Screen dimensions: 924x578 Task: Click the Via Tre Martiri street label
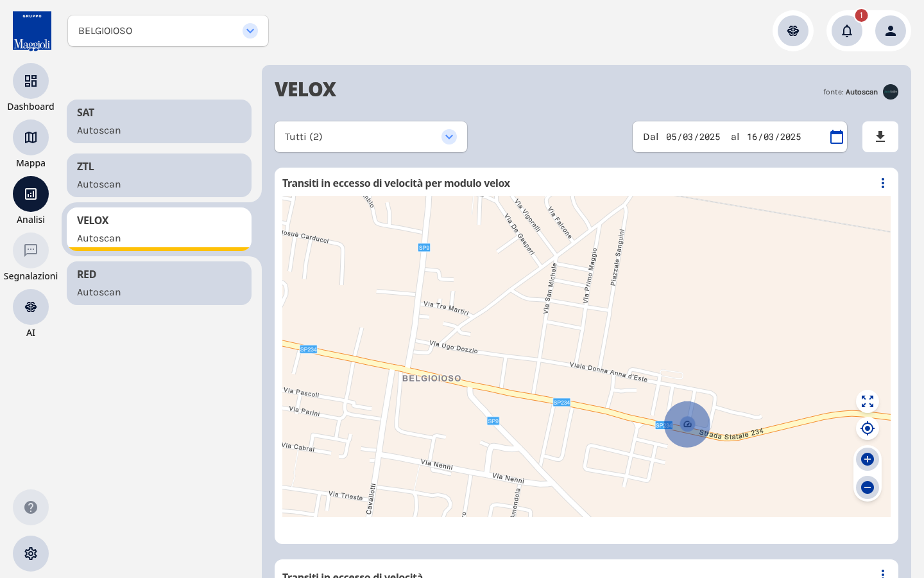click(446, 307)
